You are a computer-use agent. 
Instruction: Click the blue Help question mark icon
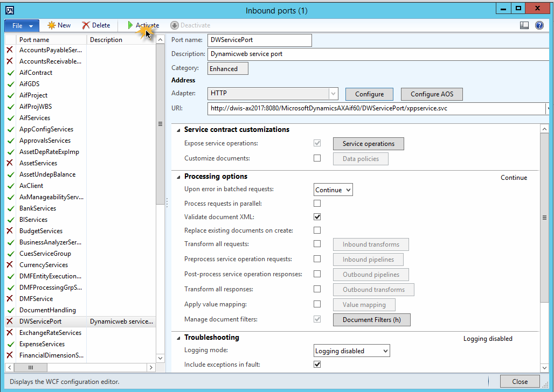click(x=539, y=25)
